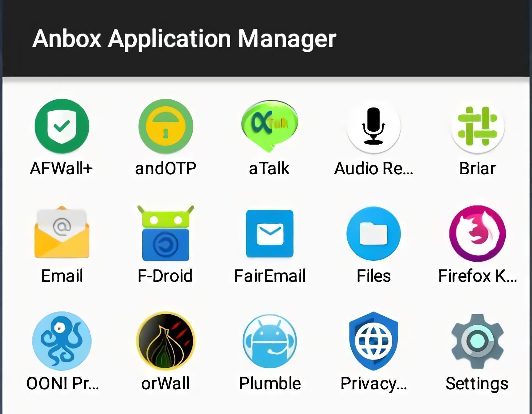Open the F-Droid app store icon
This screenshot has width=532, height=414.
point(166,233)
